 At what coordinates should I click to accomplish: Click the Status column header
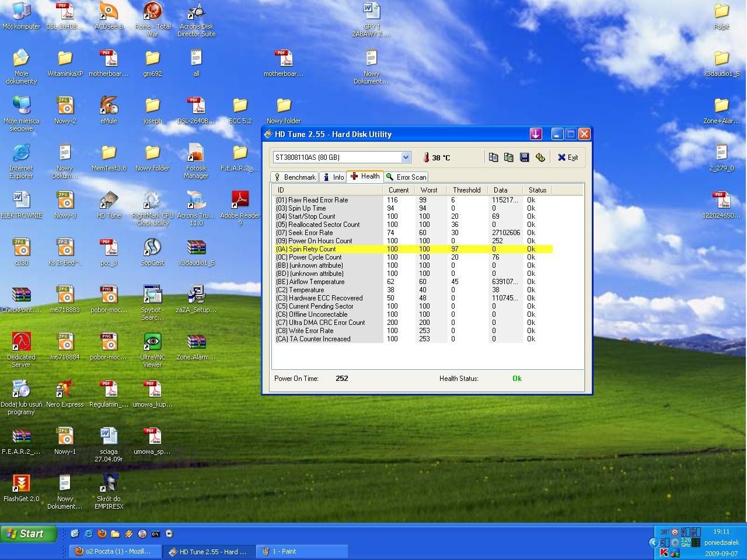click(x=537, y=190)
